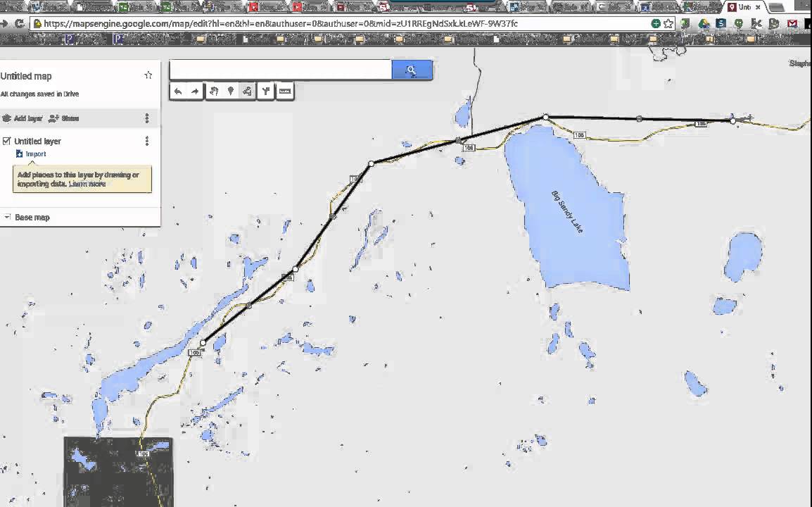
Task: Open map options three-dot menu beside Share
Action: tap(147, 118)
